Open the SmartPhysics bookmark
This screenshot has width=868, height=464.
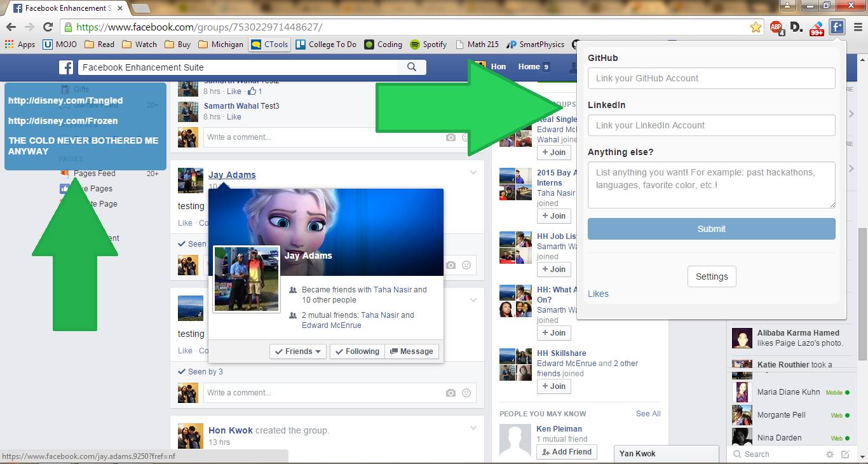[535, 44]
